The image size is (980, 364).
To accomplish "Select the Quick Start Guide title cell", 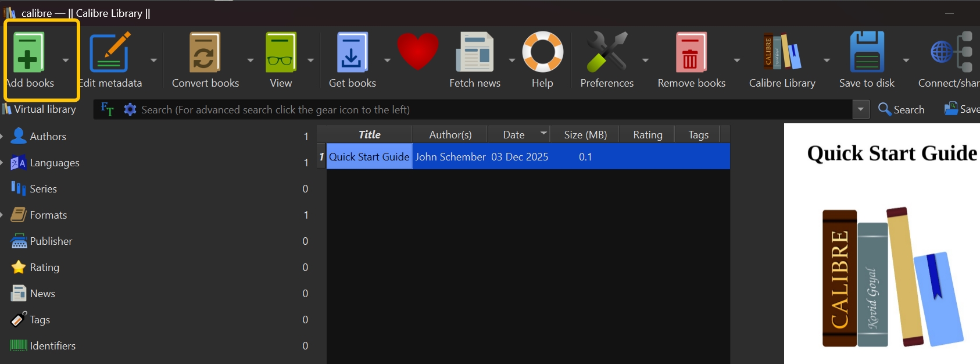I will 369,156.
